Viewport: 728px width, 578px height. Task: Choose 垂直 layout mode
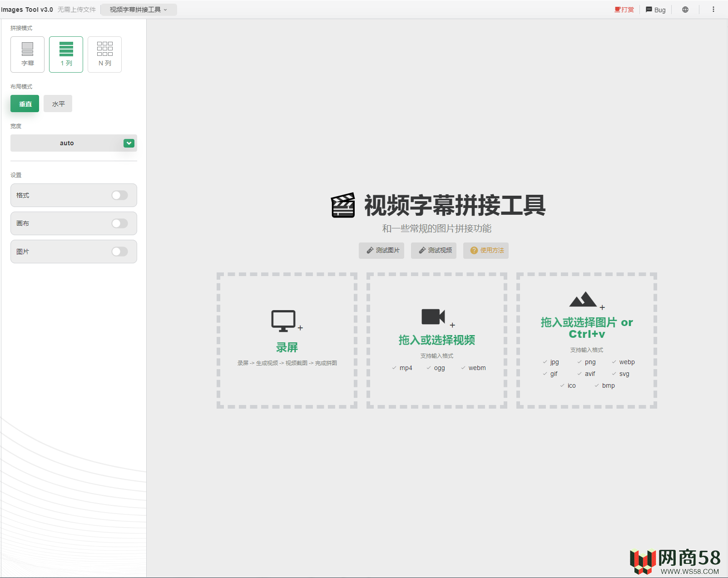(x=25, y=104)
